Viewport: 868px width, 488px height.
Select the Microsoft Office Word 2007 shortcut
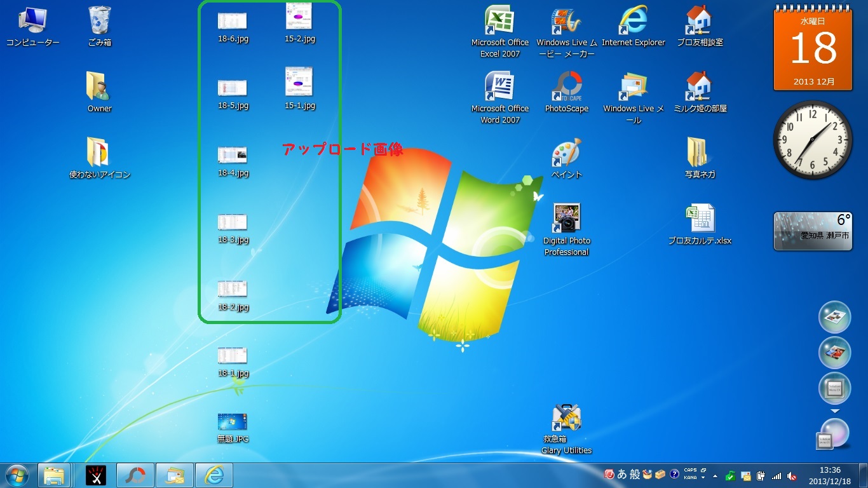tap(500, 98)
